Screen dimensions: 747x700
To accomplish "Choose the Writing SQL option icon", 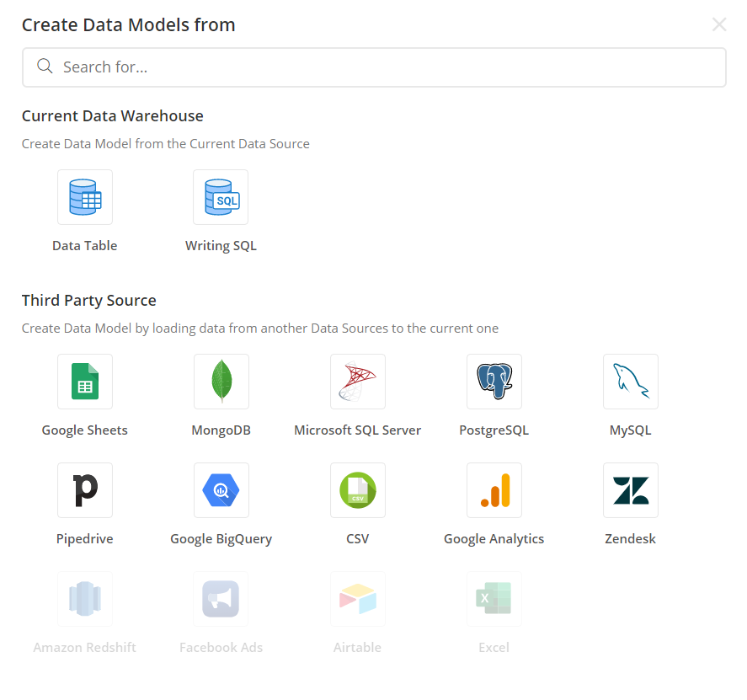I will (x=221, y=197).
